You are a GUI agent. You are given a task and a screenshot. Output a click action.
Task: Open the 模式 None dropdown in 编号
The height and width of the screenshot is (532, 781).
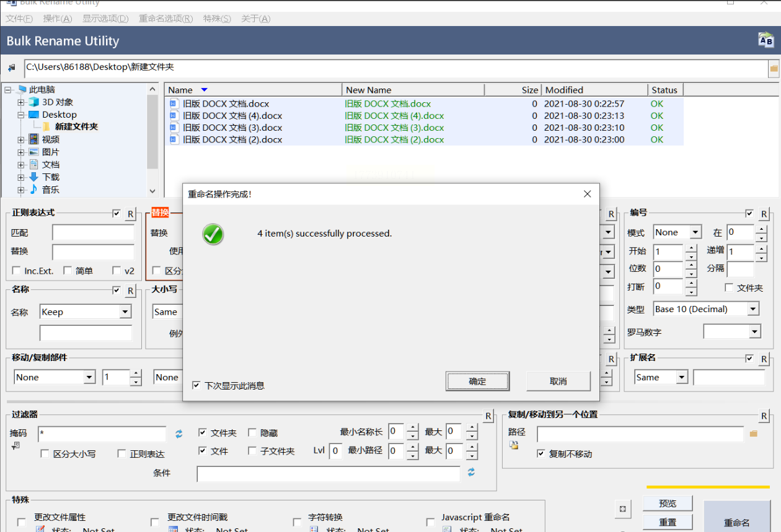point(695,232)
